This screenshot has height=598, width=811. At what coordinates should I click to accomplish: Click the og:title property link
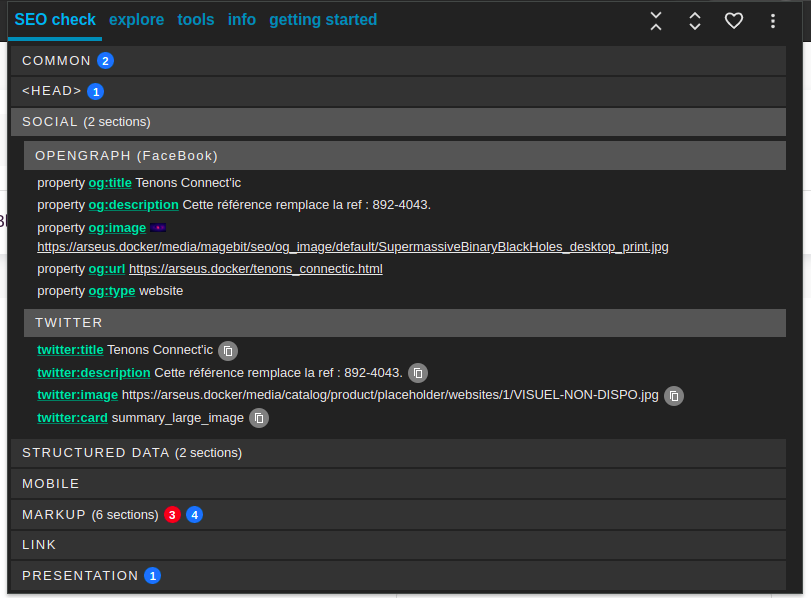[108, 183]
